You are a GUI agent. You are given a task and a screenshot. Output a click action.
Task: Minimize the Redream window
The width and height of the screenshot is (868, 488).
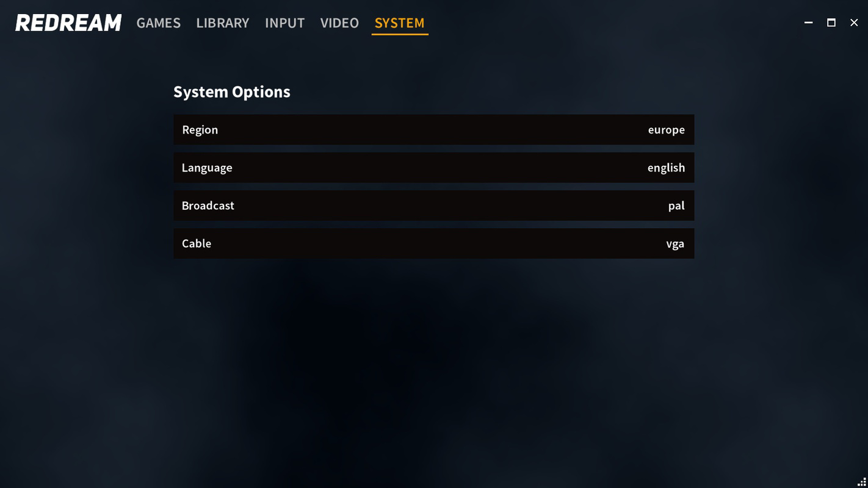coord(809,23)
